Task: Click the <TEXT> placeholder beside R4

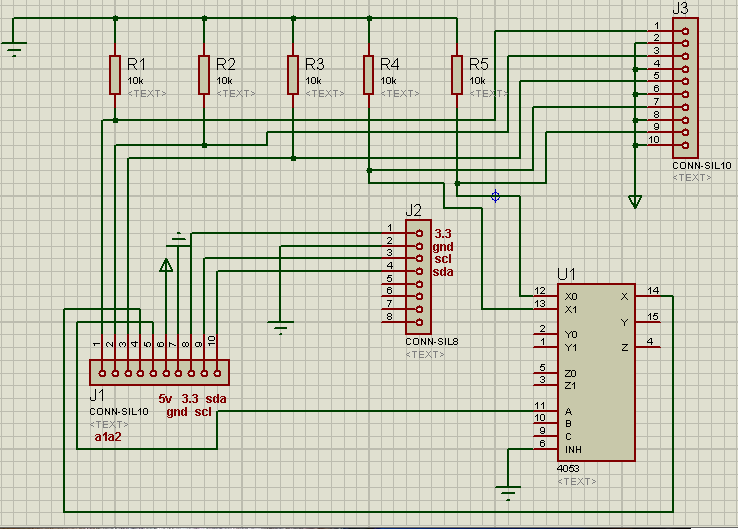Action: click(400, 93)
